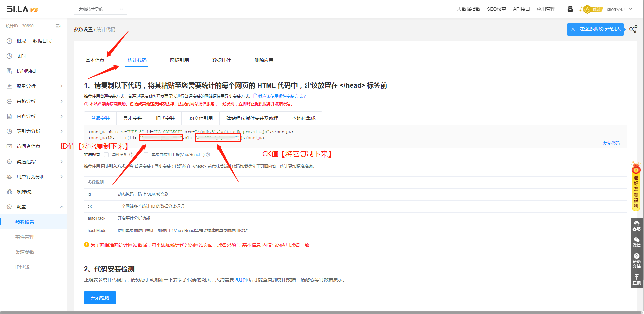Select IP过滤 under 配置

tap(22, 267)
